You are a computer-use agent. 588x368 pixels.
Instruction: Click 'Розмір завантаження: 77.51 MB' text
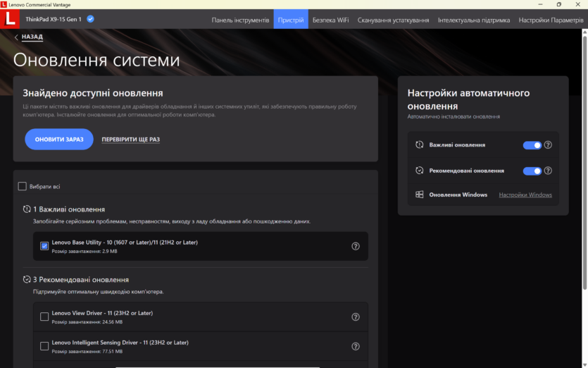(x=87, y=352)
